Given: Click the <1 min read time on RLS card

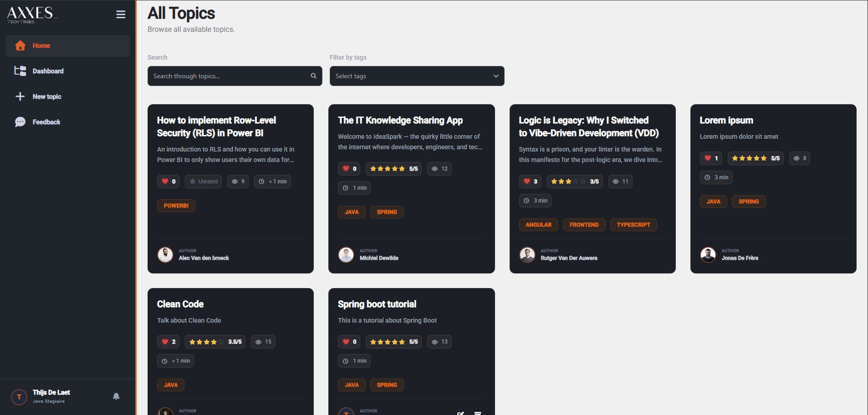Looking at the screenshot, I should [272, 182].
